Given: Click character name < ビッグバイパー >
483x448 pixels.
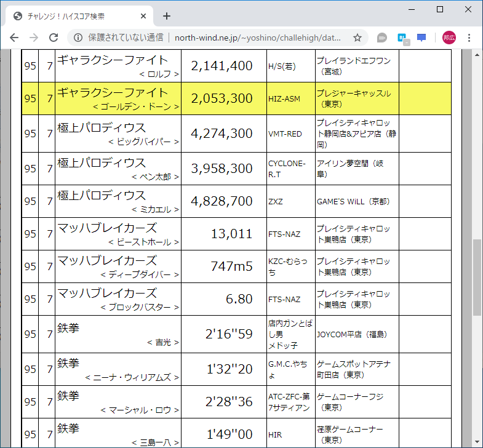Looking at the screenshot, I should (x=143, y=142).
